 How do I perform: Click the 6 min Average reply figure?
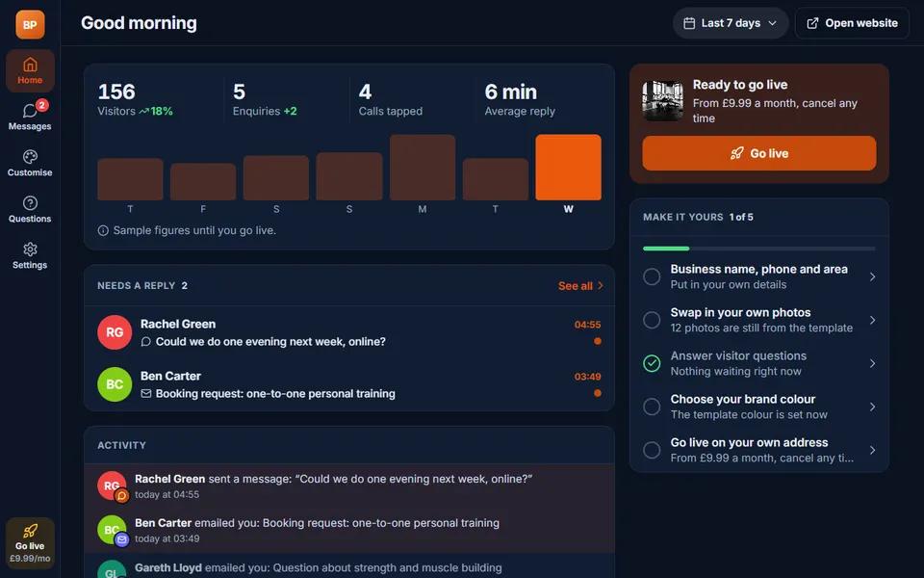point(511,92)
